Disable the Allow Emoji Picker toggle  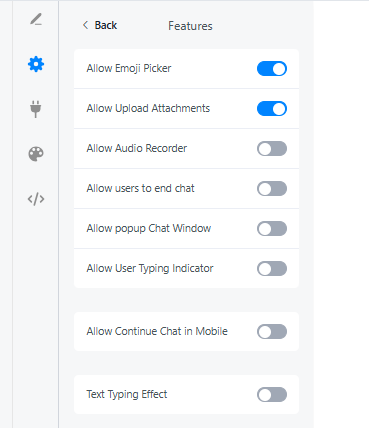272,69
